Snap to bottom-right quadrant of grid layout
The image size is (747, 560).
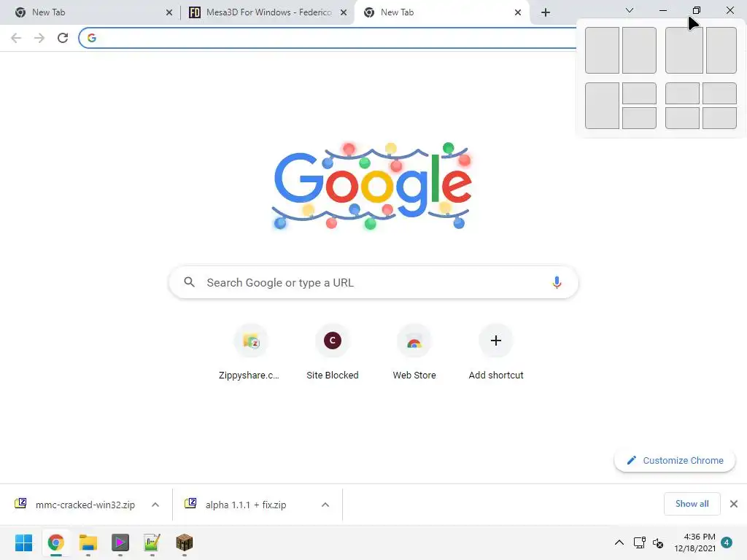coord(720,118)
